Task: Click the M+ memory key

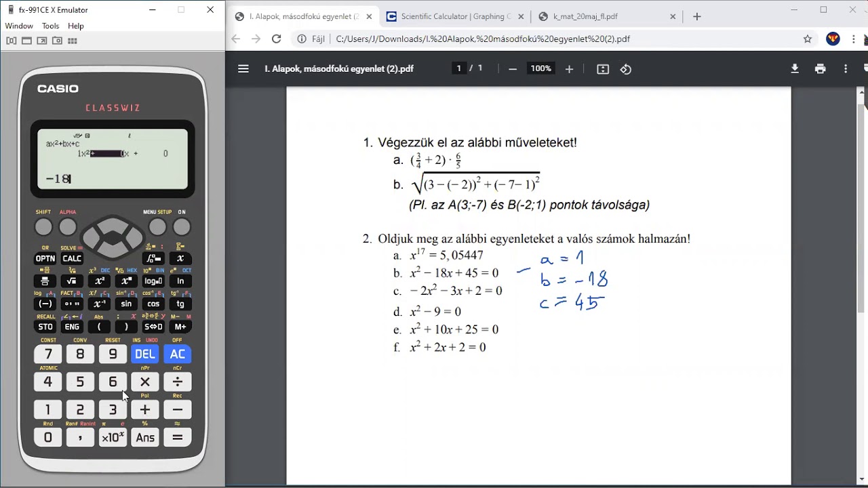Action: [180, 327]
